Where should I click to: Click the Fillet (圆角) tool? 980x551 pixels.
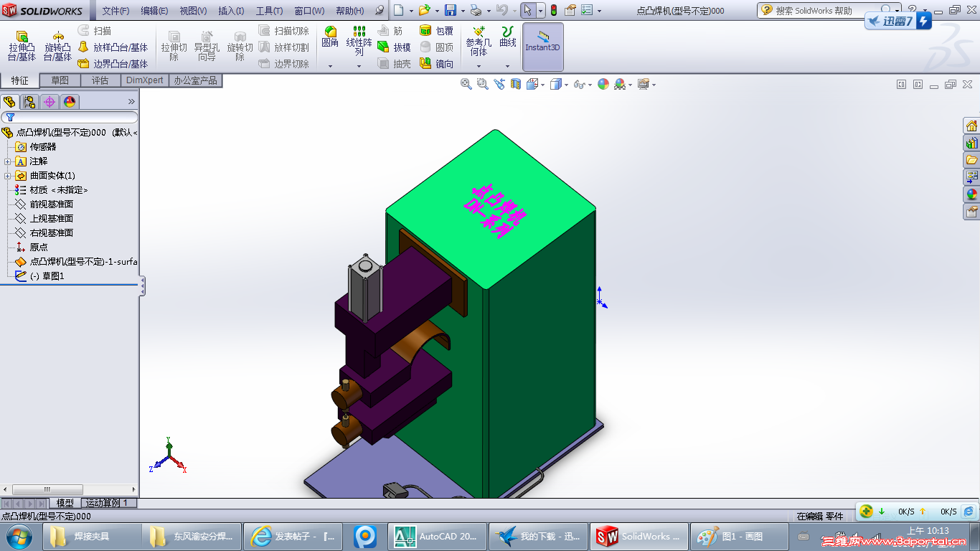(330, 37)
